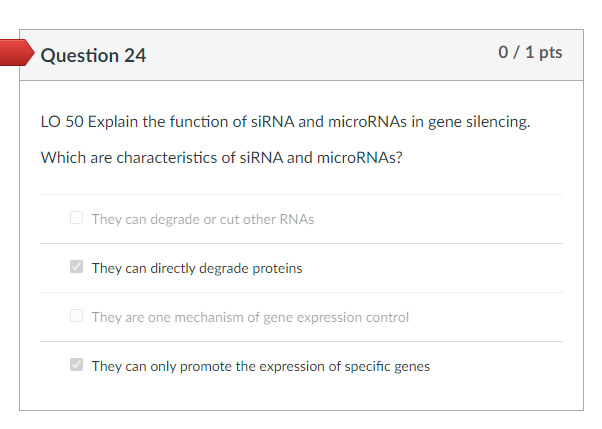Viewport: 602px width, 429px height.
Task: Click the label 'They can only promote the expression of specific genes'
Action: [x=261, y=366]
